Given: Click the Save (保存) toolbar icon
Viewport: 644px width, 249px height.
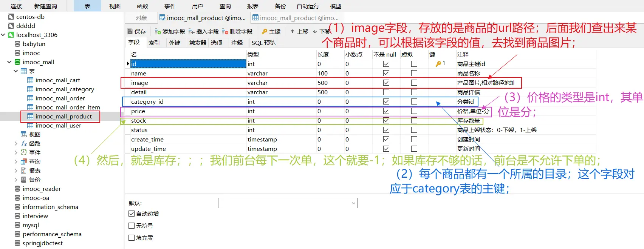Looking at the screenshot, I should (x=130, y=32).
